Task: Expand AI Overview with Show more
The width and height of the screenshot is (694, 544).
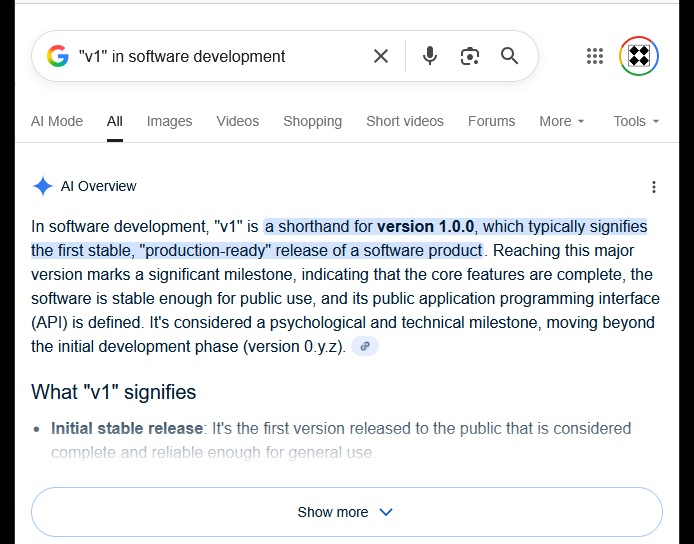Action: 346,512
